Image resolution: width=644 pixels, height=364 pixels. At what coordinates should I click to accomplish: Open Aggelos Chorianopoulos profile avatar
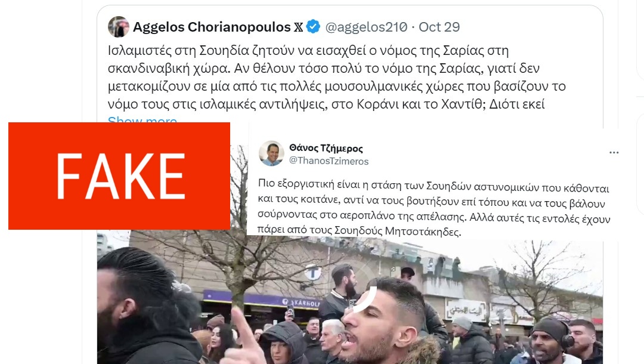coord(118,27)
